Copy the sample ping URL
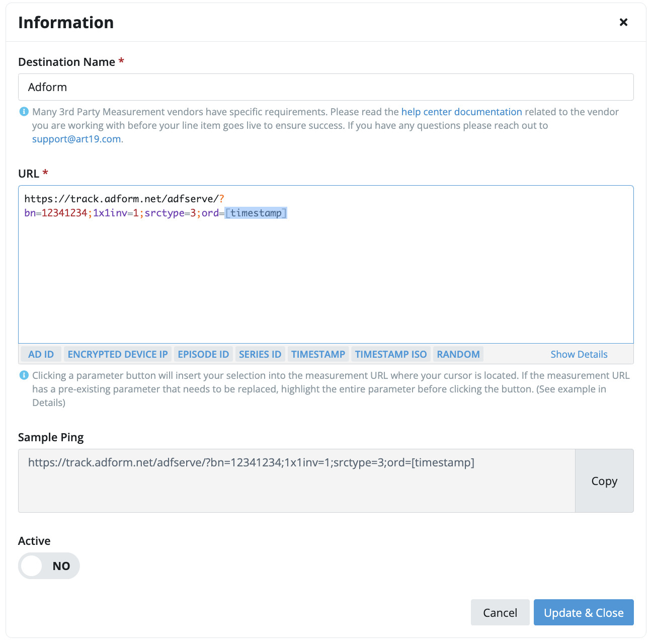652x644 pixels. click(x=604, y=481)
